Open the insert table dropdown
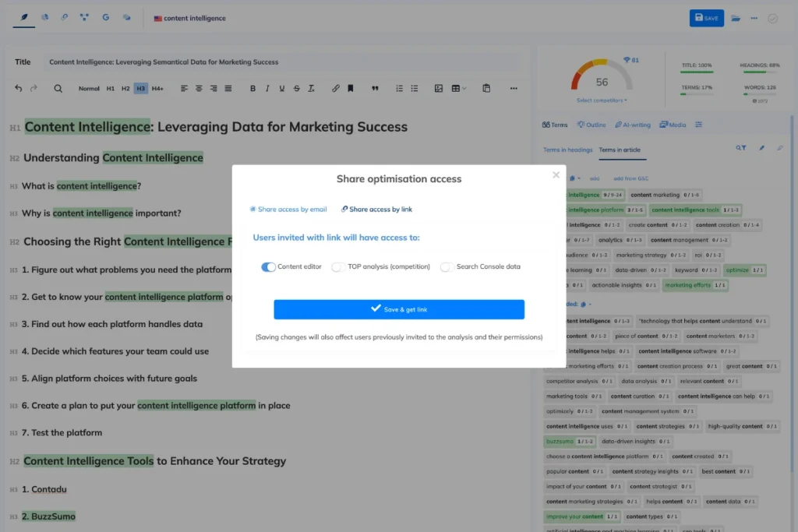This screenshot has height=532, width=798. [459, 89]
